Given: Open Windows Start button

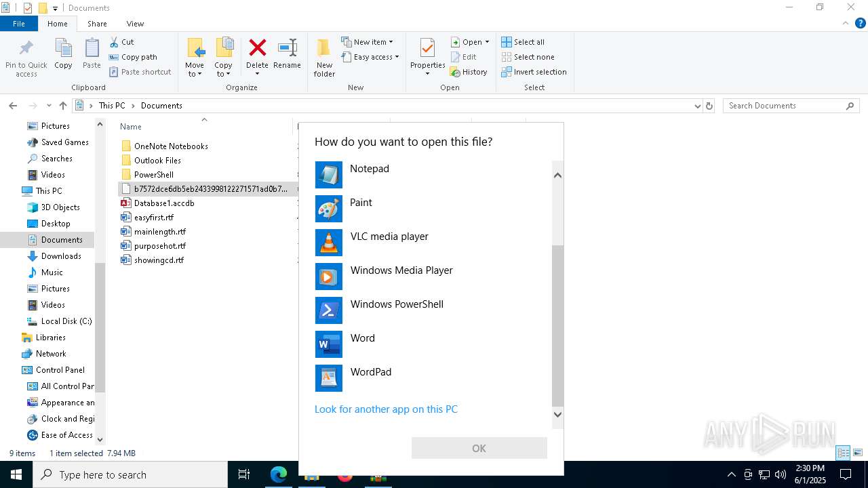Looking at the screenshot, I should [16, 474].
